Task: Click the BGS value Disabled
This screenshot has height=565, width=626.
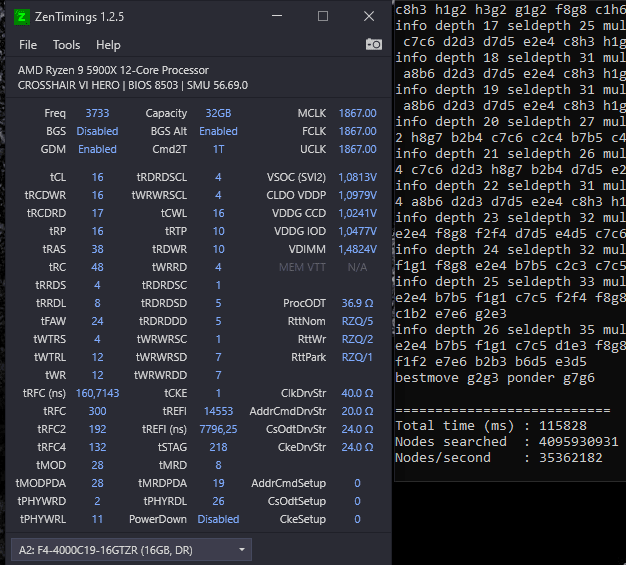Action: click(x=97, y=131)
